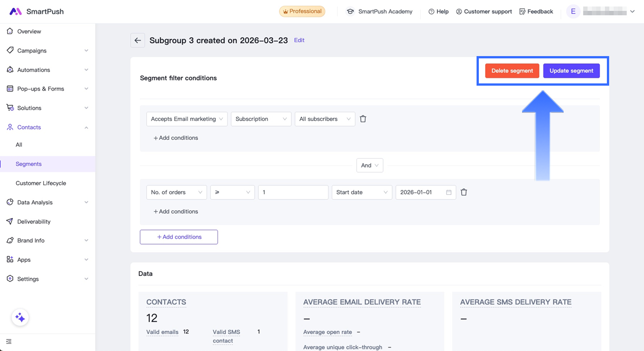Screen dimensions: 644x351
Task: Click trash icon for No. of orders row
Action: (464, 192)
